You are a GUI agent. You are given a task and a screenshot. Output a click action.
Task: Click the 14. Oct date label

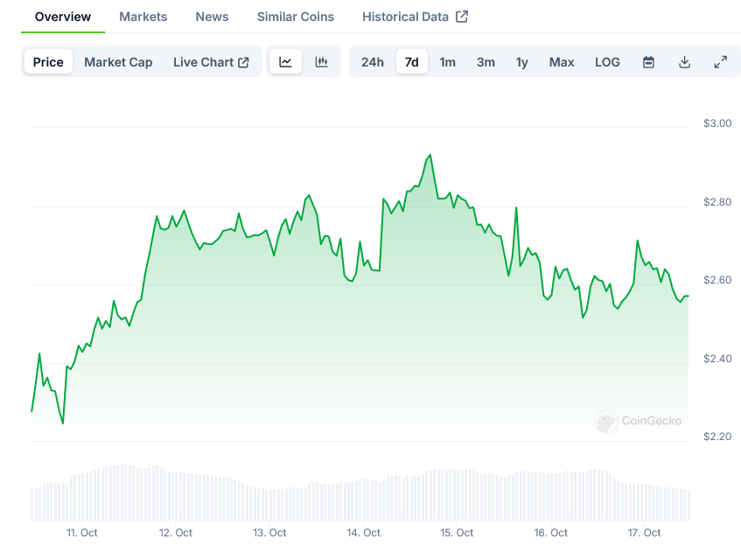[x=363, y=533]
